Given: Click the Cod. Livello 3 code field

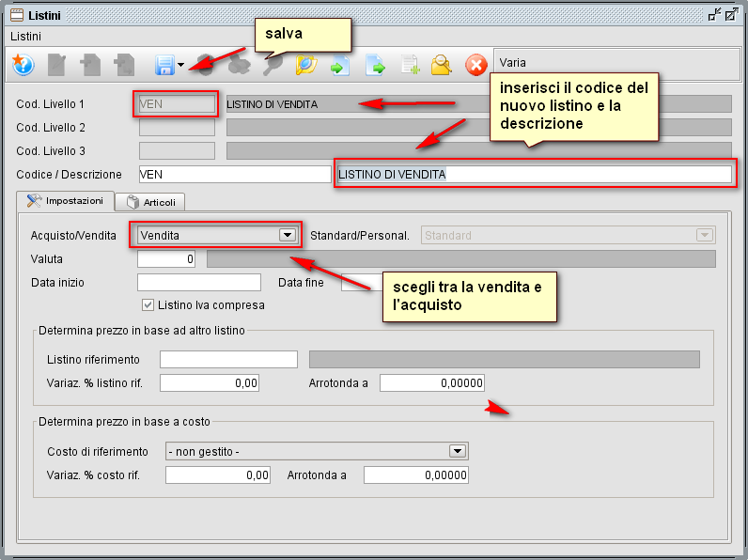Looking at the screenshot, I should [177, 150].
